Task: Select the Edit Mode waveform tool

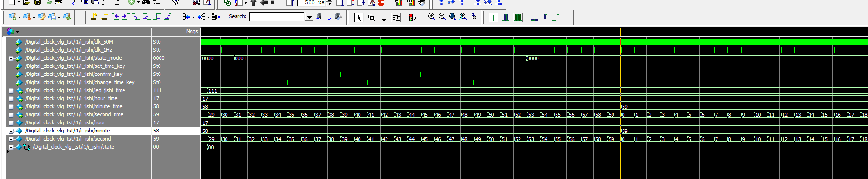Action: tap(396, 18)
